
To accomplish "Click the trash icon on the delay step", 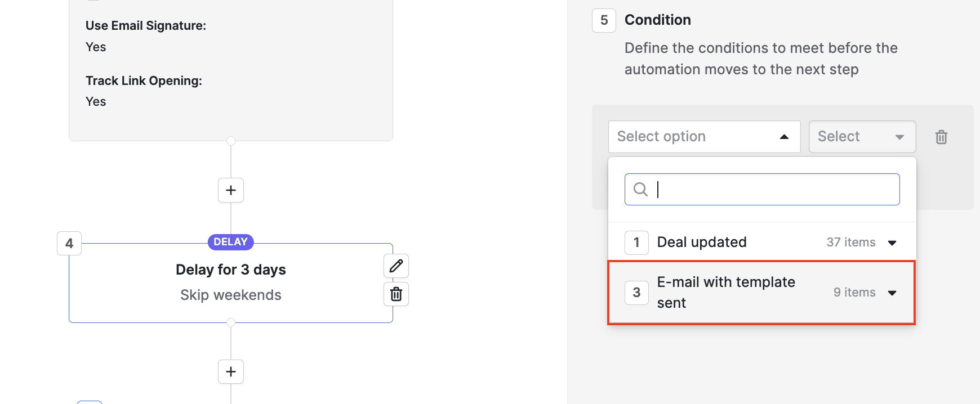I will click(x=396, y=294).
